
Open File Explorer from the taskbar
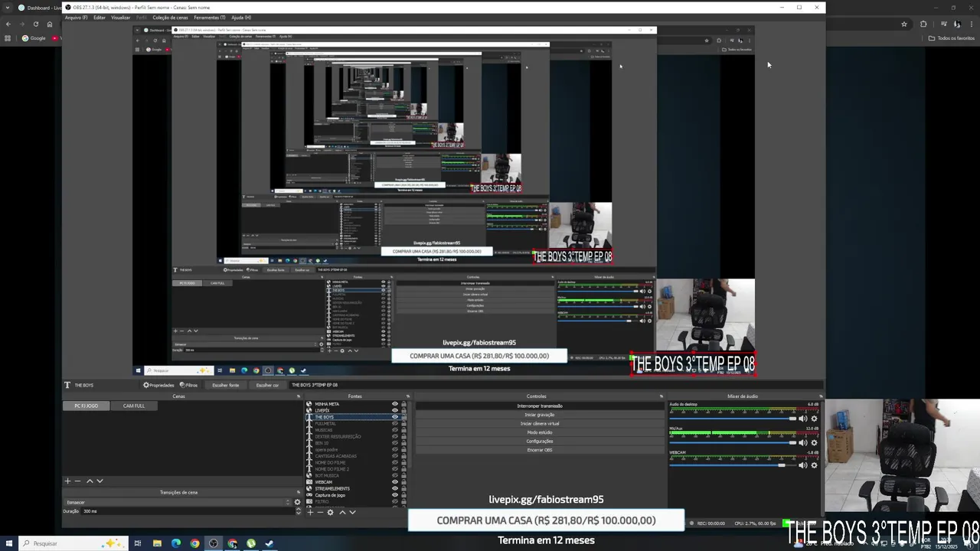(157, 543)
